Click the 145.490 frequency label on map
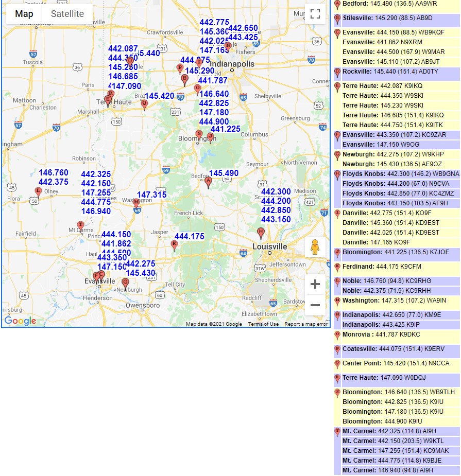461x476 pixels. pos(224,173)
